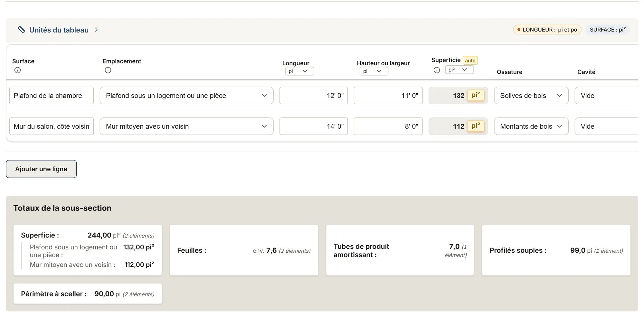644x317 pixels.
Task: Click the pi² badge beside 132
Action: tap(476, 95)
